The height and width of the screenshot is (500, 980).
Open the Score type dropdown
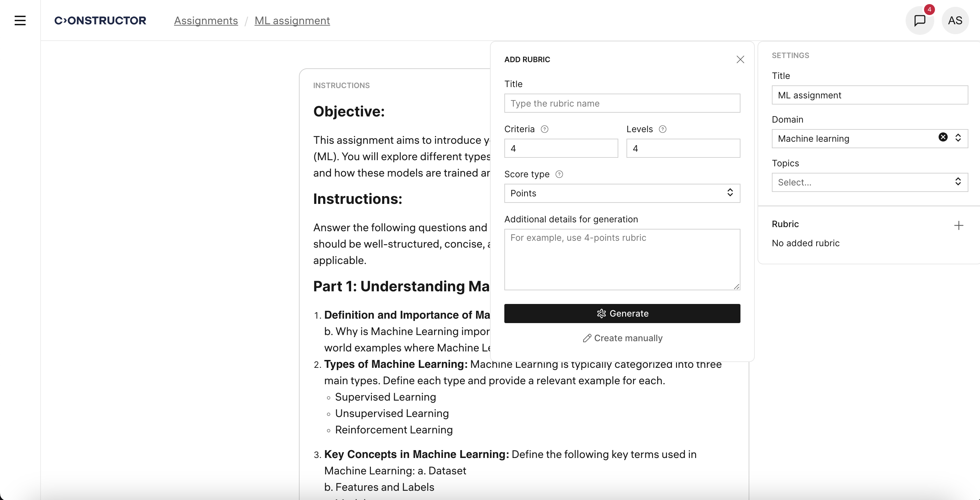coord(622,193)
